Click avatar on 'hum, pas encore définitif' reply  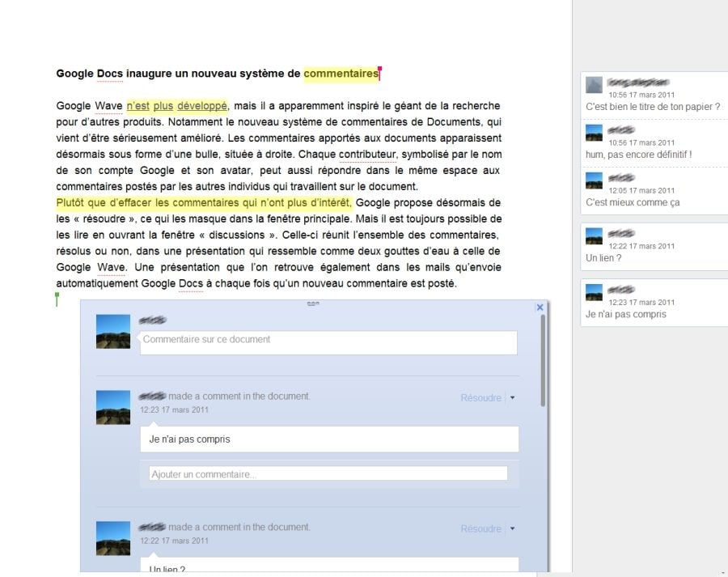coord(594,133)
